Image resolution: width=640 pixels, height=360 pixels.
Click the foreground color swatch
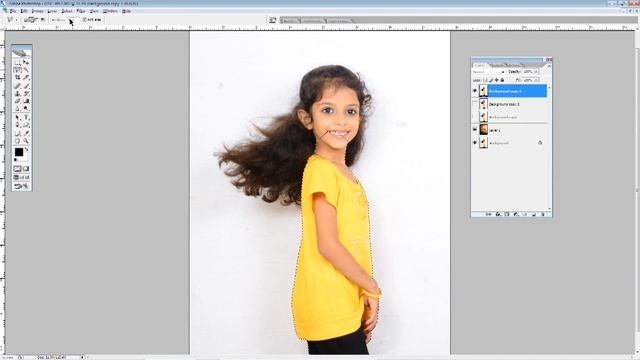click(x=19, y=151)
